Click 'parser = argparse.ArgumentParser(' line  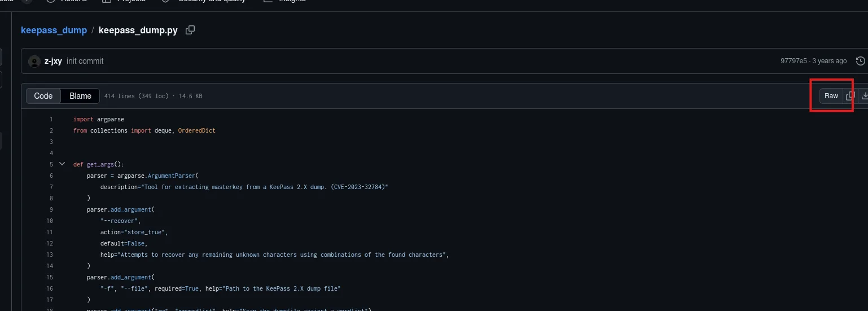click(x=143, y=176)
